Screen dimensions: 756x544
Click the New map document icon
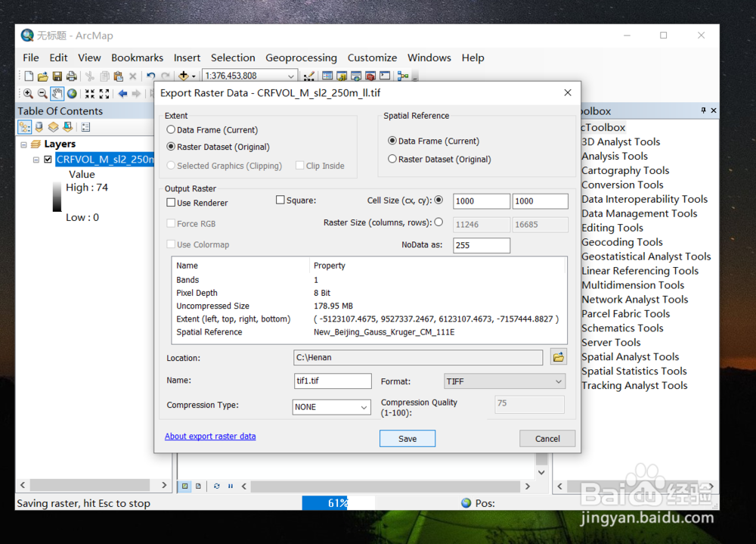[29, 76]
